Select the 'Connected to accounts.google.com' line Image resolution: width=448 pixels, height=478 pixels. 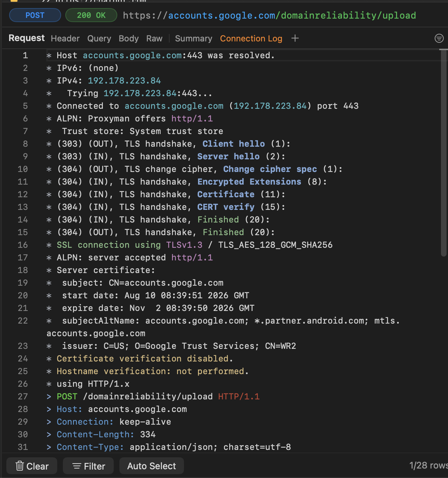202,106
